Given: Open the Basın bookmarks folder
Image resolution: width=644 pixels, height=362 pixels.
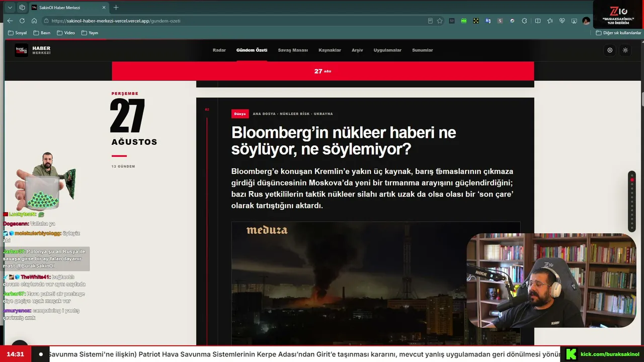Looking at the screenshot, I should (42, 33).
